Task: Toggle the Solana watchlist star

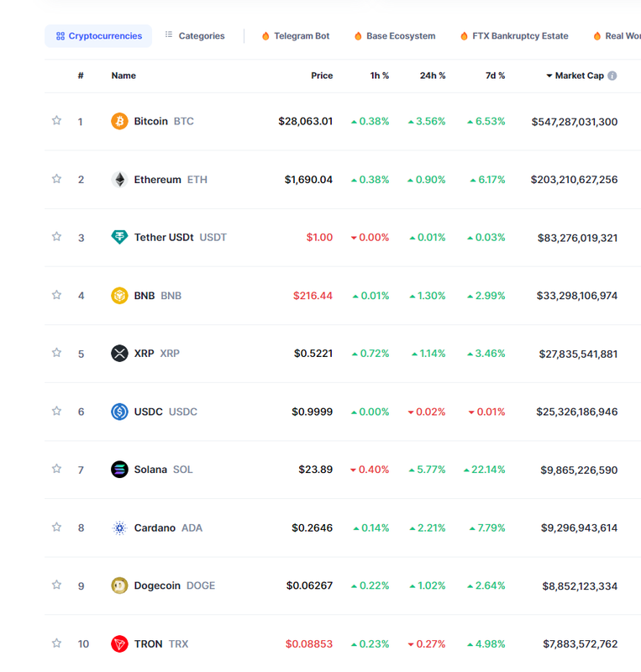Action: tap(56, 469)
